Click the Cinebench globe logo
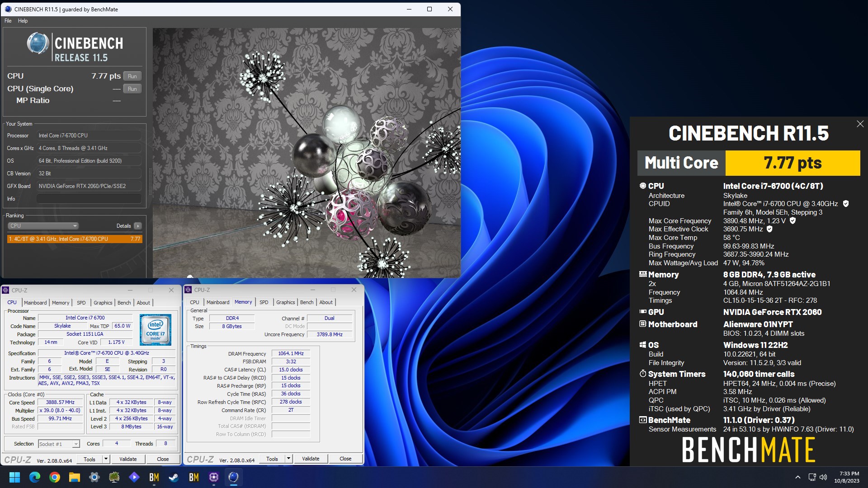Image resolution: width=868 pixels, height=488 pixels. coord(38,44)
